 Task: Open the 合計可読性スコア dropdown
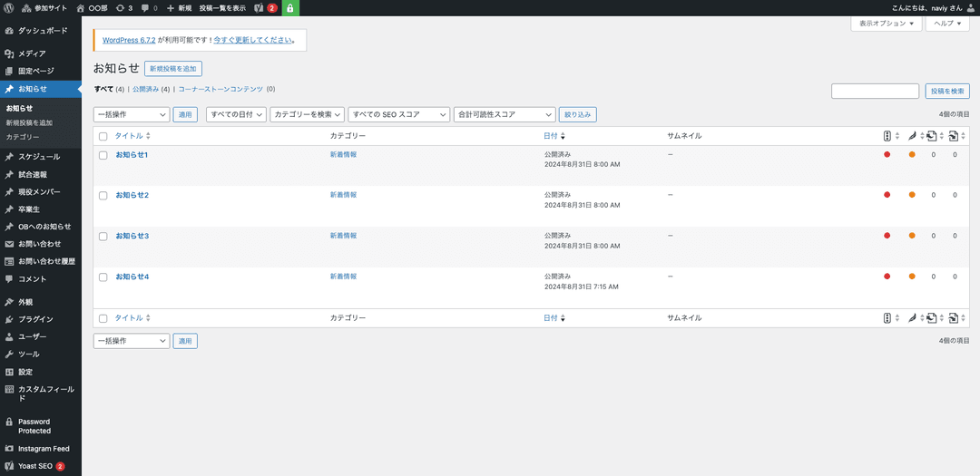point(505,114)
